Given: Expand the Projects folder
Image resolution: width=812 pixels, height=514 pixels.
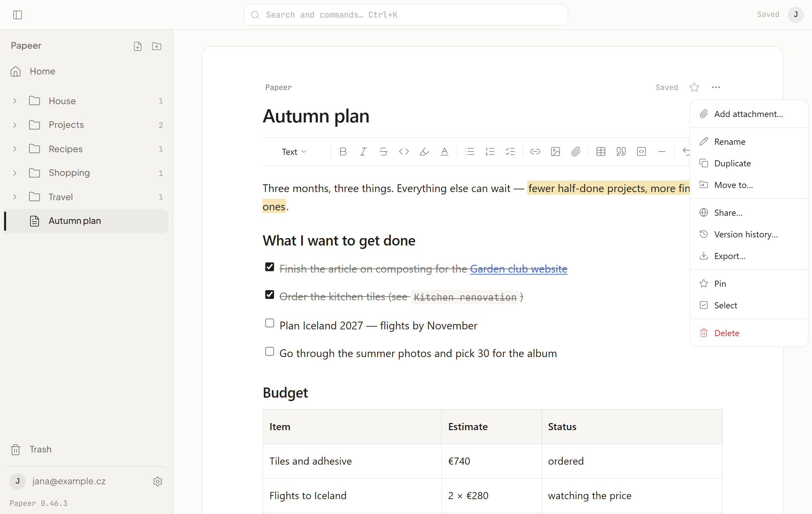Looking at the screenshot, I should 15,125.
